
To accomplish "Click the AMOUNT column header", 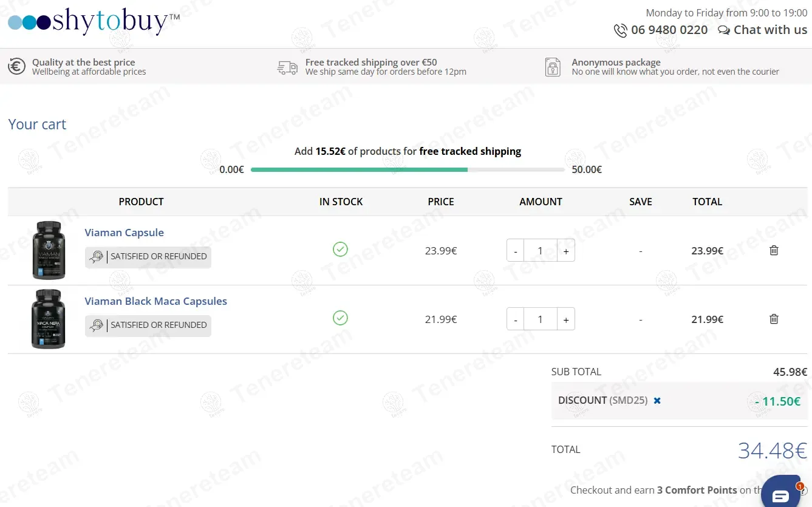I will pos(541,202).
